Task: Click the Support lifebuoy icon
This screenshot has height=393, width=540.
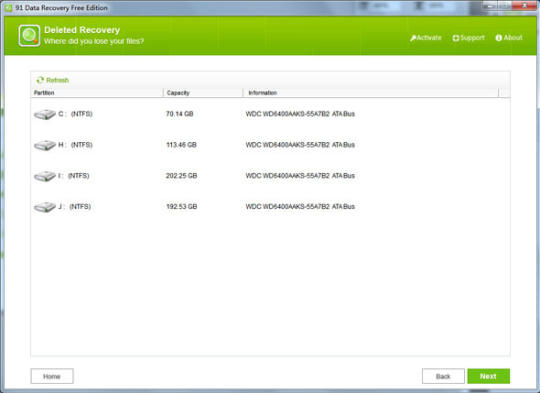Action: click(x=456, y=38)
